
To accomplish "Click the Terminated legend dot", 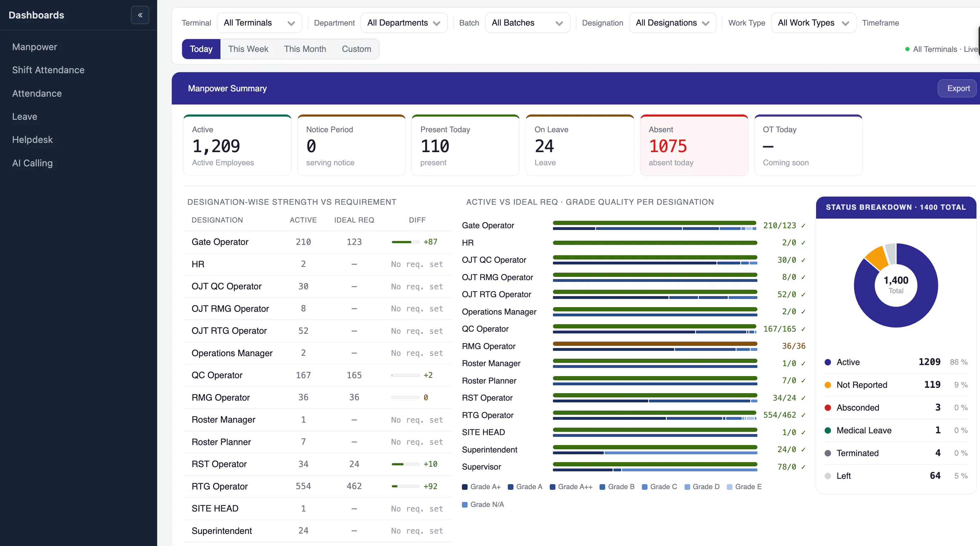I will click(x=827, y=454).
